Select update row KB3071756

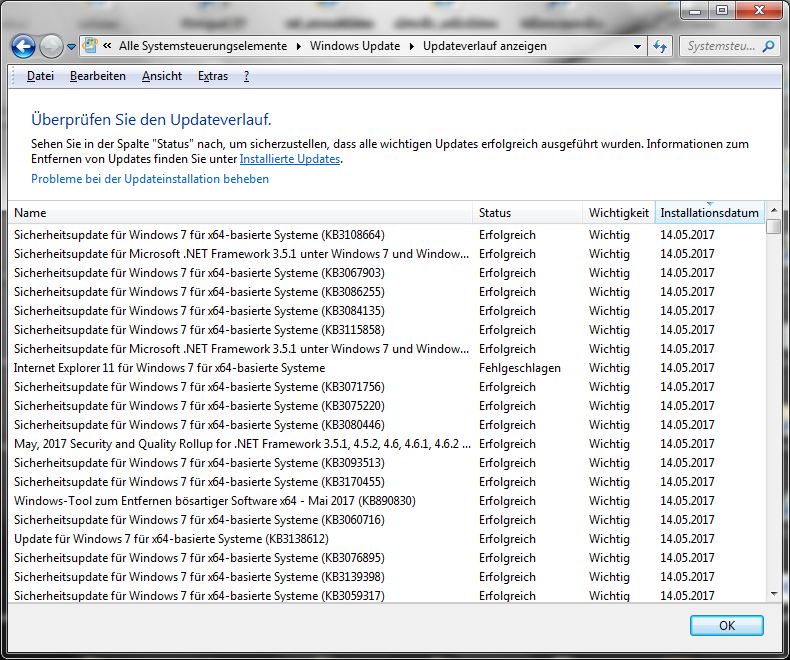pos(387,387)
